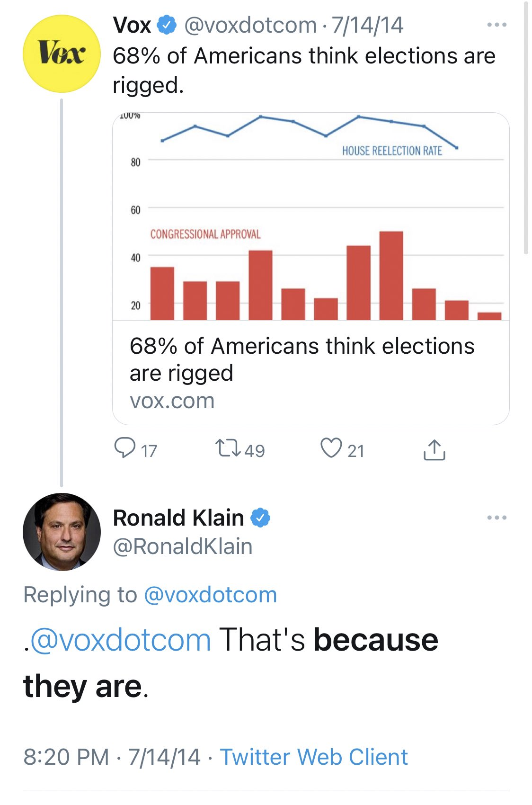Open the share icon on the Vox tweet
532x805 pixels.
[x=434, y=450]
